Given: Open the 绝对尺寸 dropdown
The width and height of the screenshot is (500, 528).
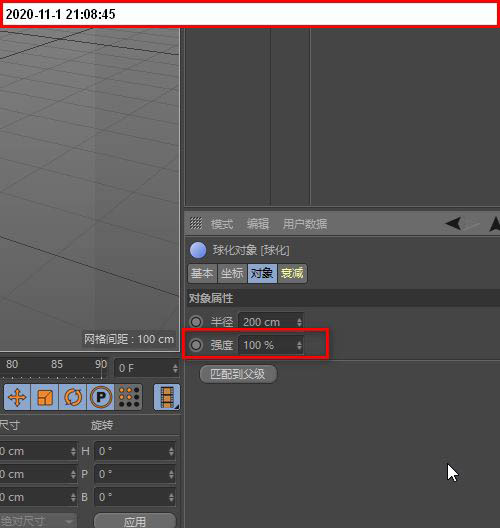Looking at the screenshot, I should 38,521.
